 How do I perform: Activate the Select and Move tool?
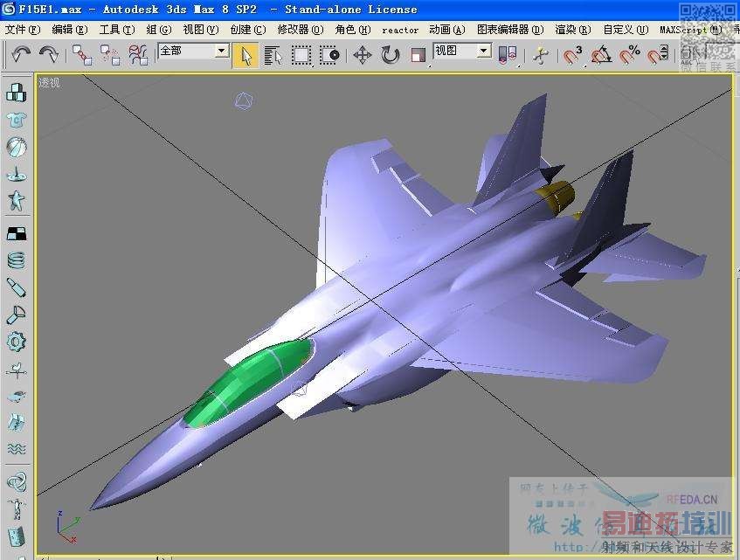coord(362,55)
